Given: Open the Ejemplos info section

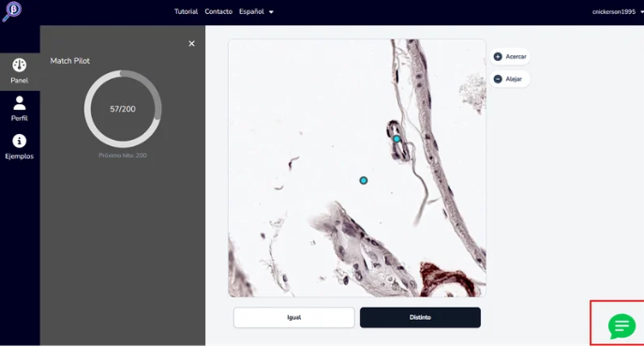Looking at the screenshot, I should (20, 147).
